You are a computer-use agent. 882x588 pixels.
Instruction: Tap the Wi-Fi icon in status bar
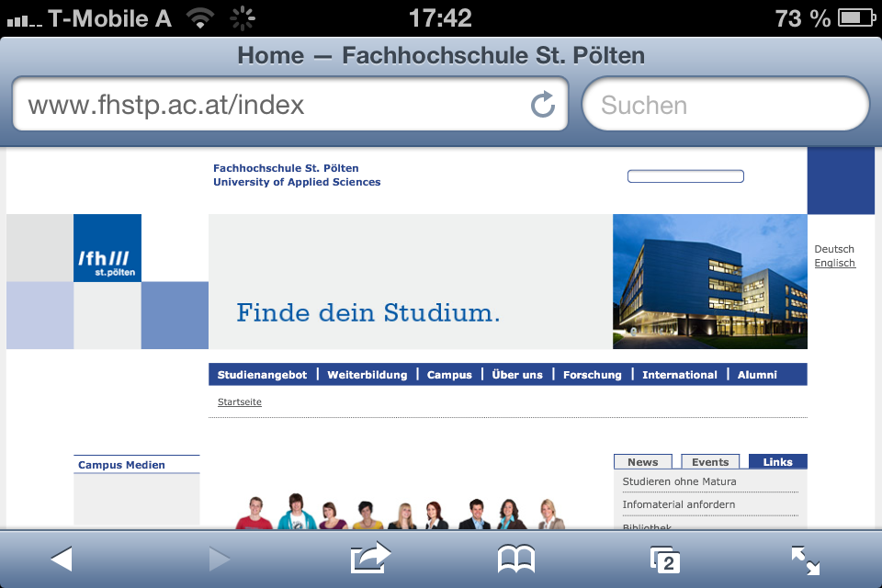200,18
